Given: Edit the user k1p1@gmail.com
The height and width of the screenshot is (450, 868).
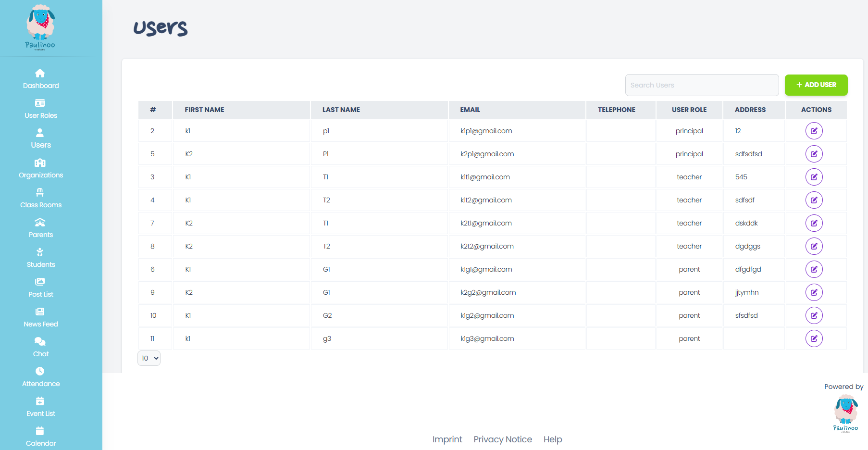Looking at the screenshot, I should pos(814,130).
